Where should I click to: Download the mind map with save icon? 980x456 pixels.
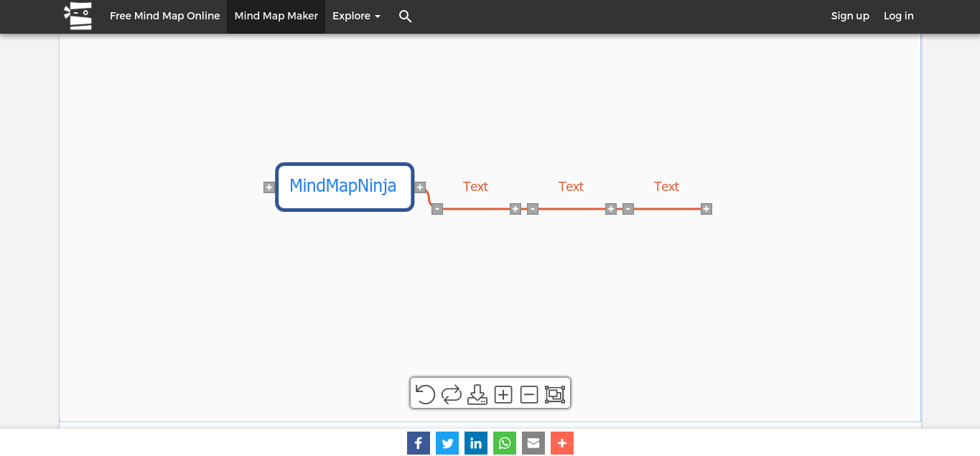477,394
